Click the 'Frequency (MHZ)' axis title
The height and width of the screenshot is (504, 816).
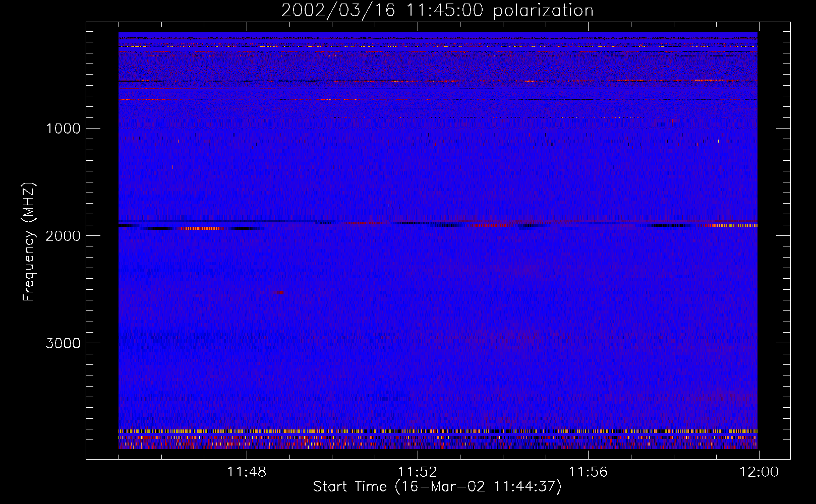[x=29, y=242]
